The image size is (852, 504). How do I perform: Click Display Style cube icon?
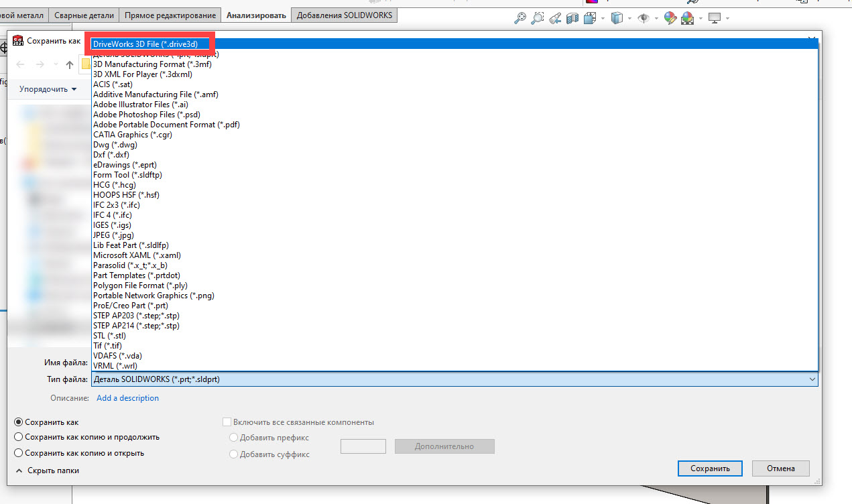click(617, 18)
